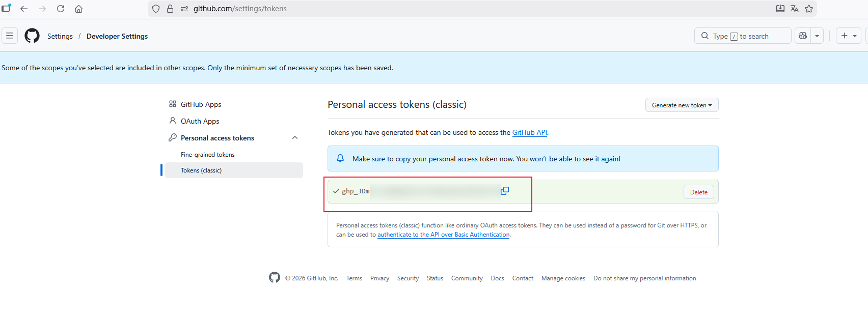Image resolution: width=868 pixels, height=317 pixels.
Task: Expand the create new plus dropdown
Action: tap(848, 36)
